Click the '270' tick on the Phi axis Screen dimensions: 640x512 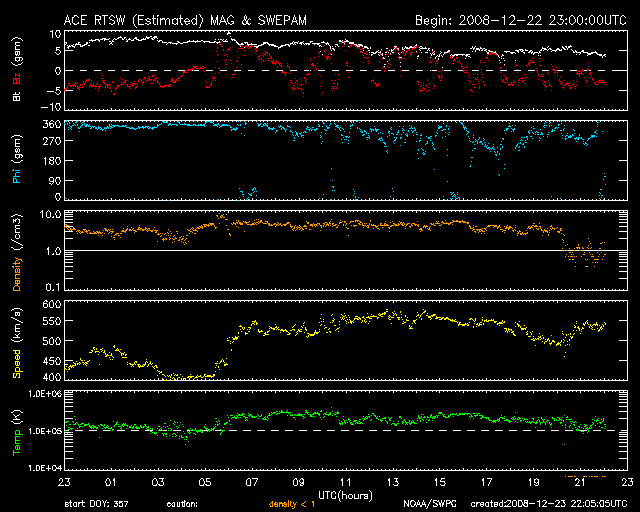(52, 141)
